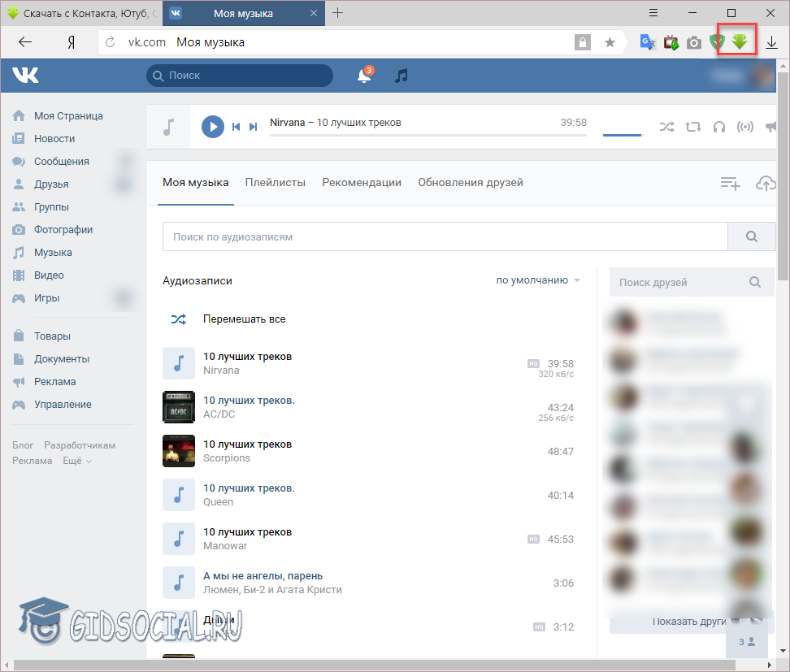Click the volume slider in the player
Image resolution: width=790 pixels, height=672 pixels.
point(623,134)
